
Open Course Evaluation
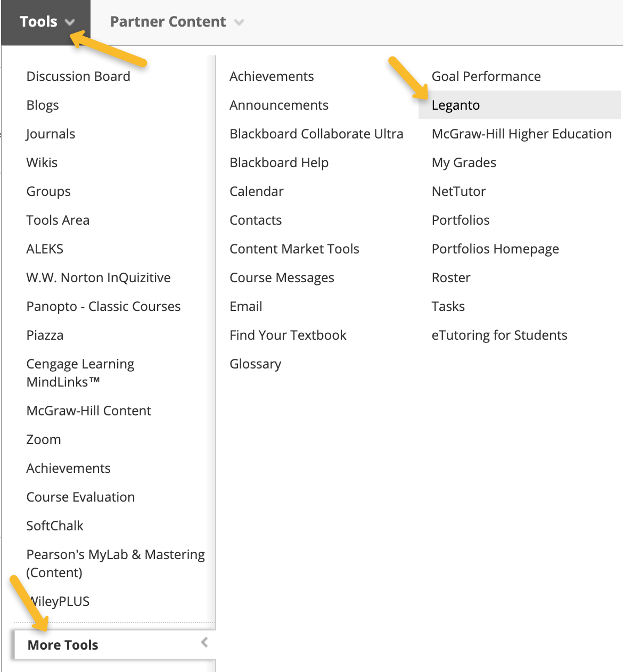(80, 497)
